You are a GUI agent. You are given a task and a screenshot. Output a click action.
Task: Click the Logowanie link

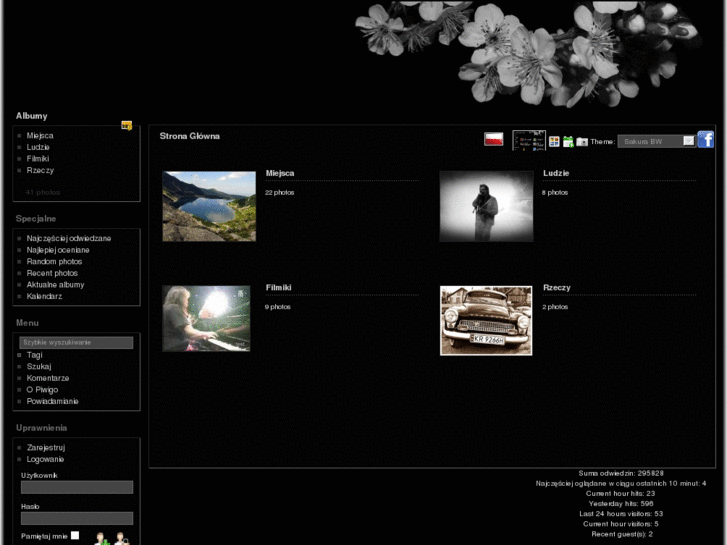[x=45, y=459]
